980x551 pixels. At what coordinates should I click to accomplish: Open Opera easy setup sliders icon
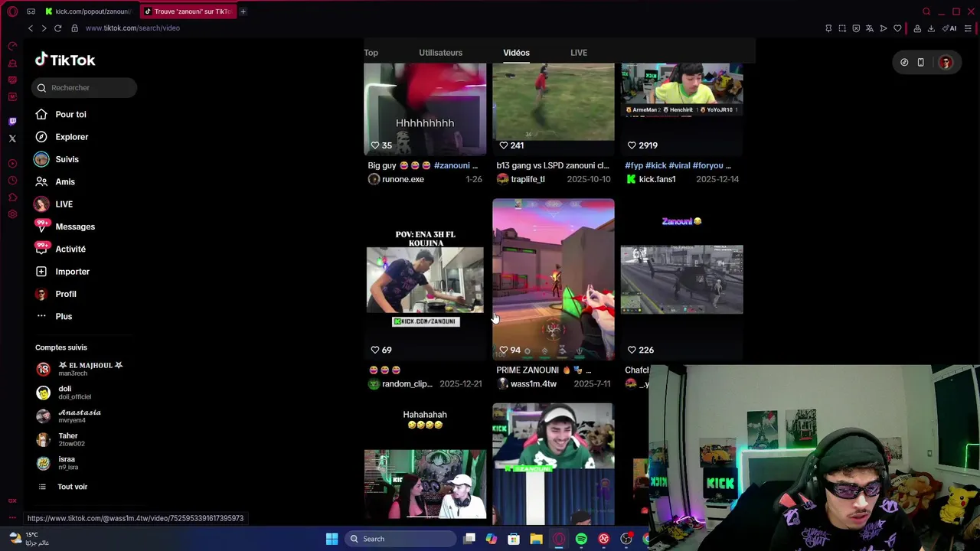969,28
